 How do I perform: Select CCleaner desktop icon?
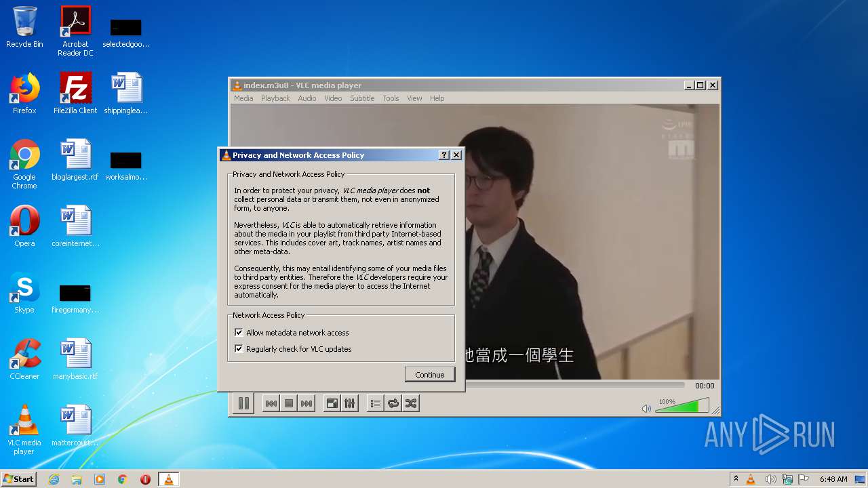tap(24, 359)
